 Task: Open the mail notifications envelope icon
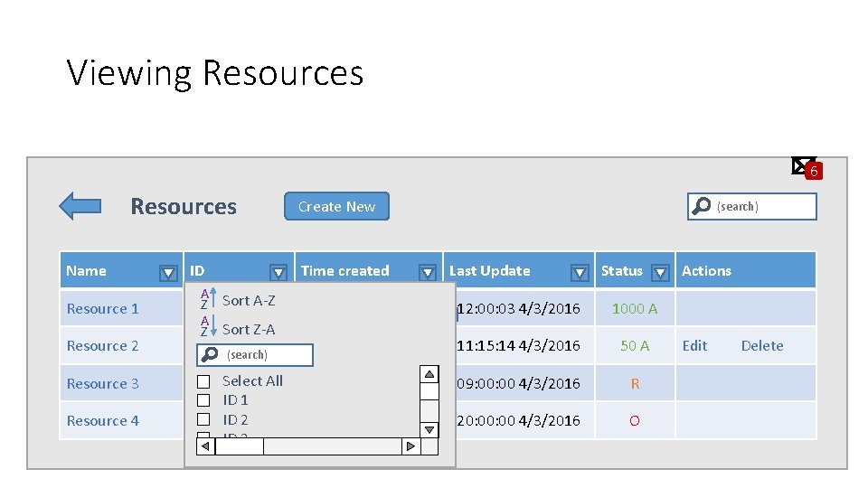tap(802, 164)
